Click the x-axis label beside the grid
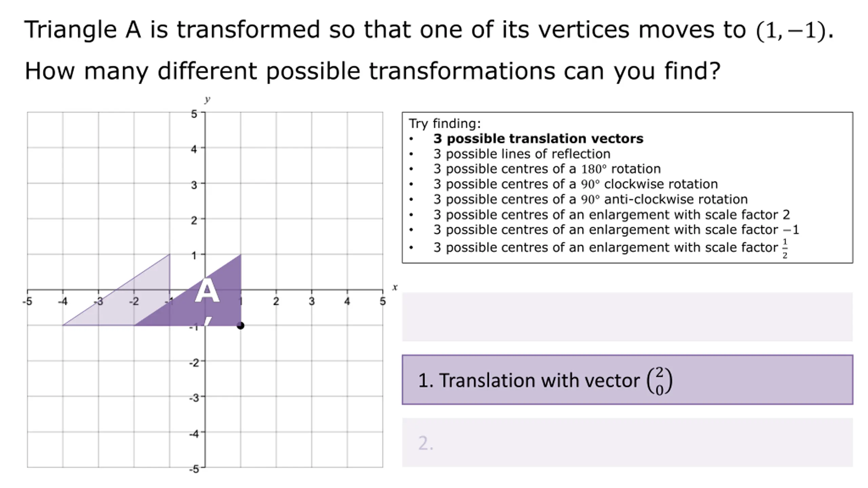 coord(395,287)
